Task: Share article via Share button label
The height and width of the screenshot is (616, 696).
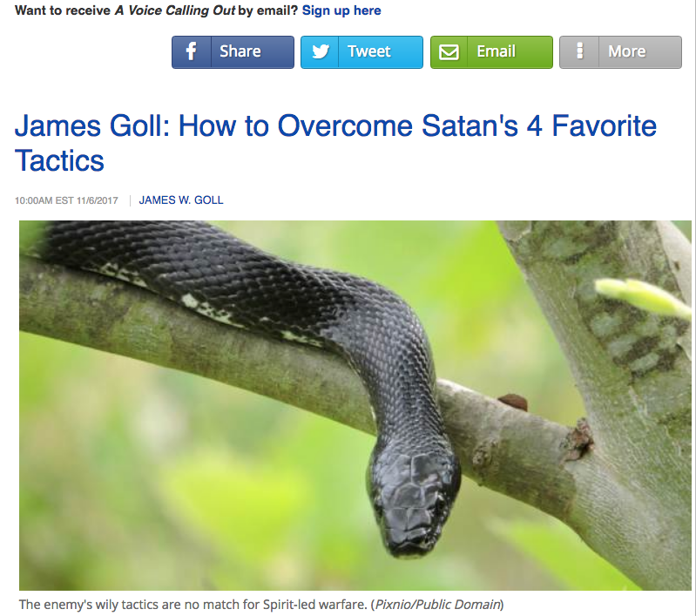Action: click(x=240, y=51)
